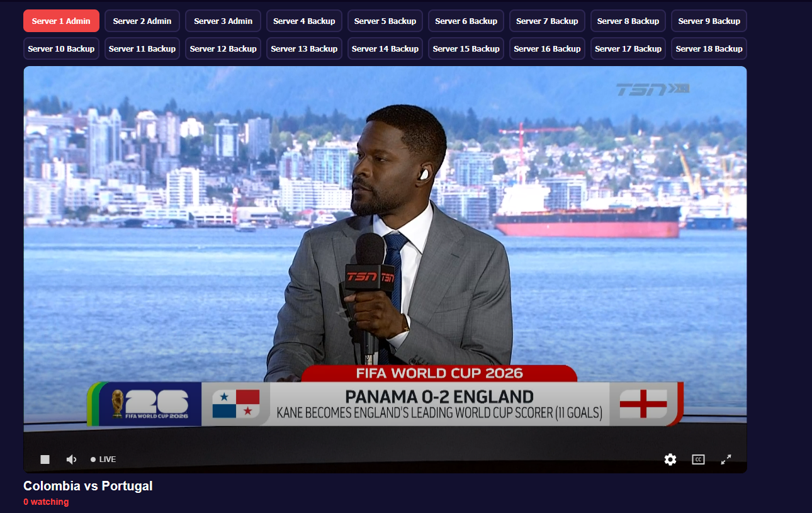This screenshot has height=513, width=812.
Task: Enter fullscreen mode in the player
Action: pos(726,459)
